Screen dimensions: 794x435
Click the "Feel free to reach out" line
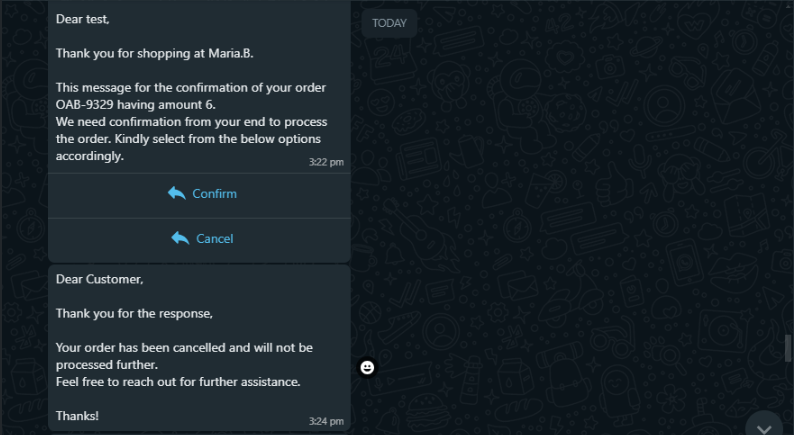point(178,382)
